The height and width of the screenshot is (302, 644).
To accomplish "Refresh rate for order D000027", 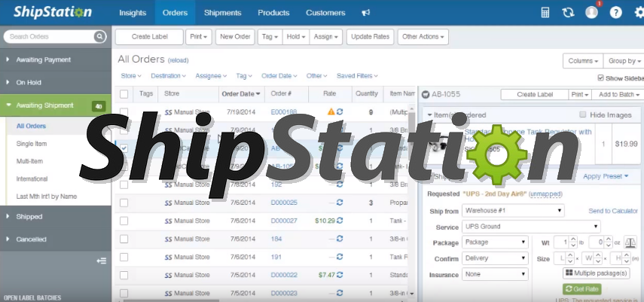I will pyautogui.click(x=340, y=221).
